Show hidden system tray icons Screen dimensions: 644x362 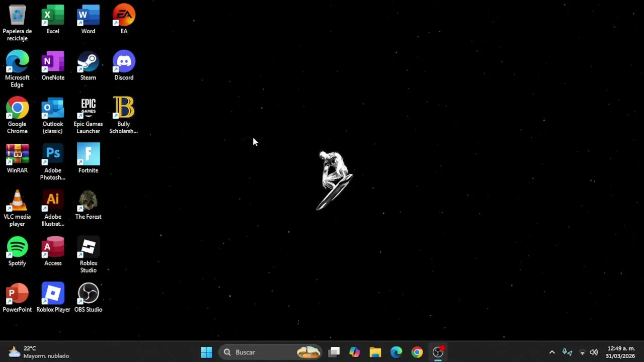point(552,352)
